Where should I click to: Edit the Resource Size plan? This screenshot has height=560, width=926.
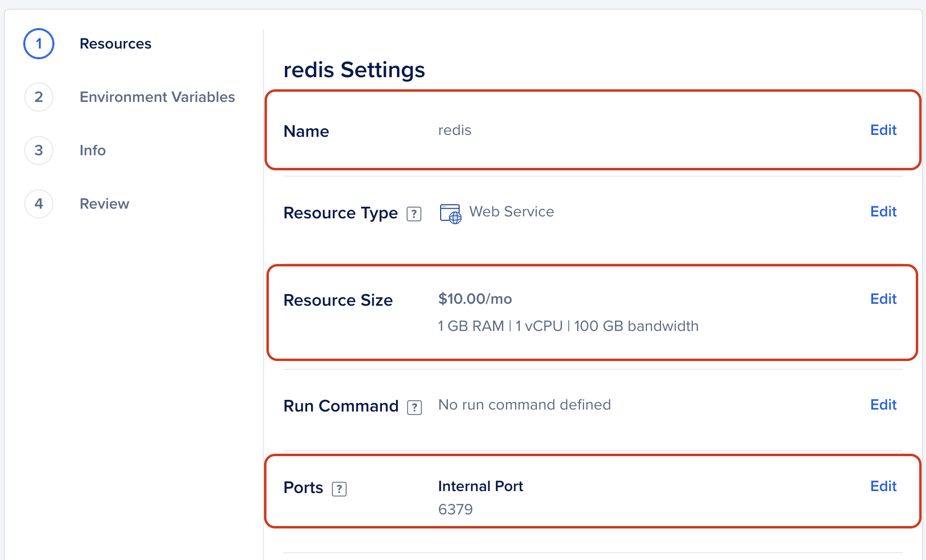pos(883,299)
